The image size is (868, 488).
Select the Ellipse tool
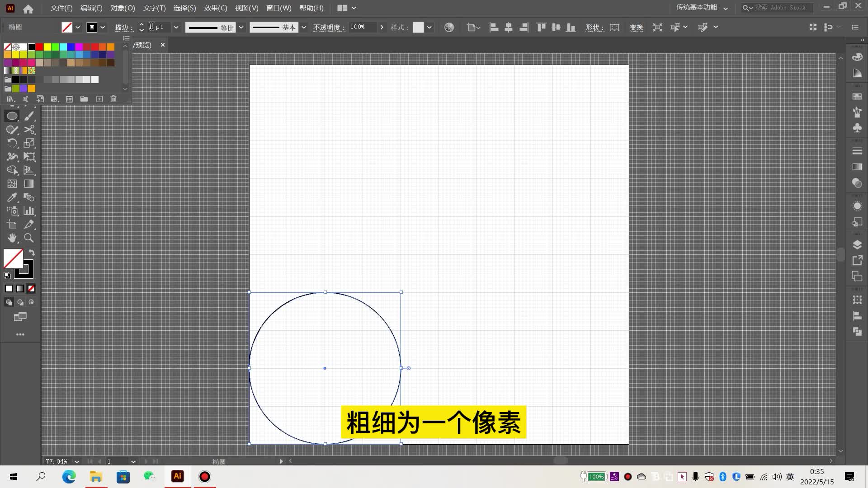[12, 116]
